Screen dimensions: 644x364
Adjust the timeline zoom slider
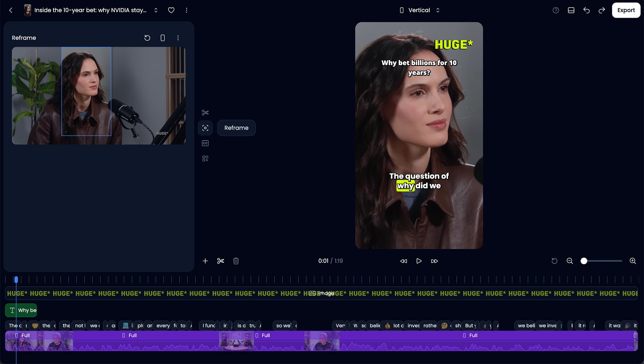pyautogui.click(x=583, y=261)
